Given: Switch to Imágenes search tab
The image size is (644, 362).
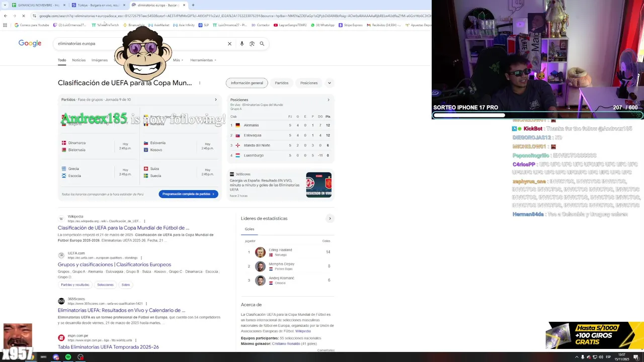Looking at the screenshot, I should tap(99, 60).
